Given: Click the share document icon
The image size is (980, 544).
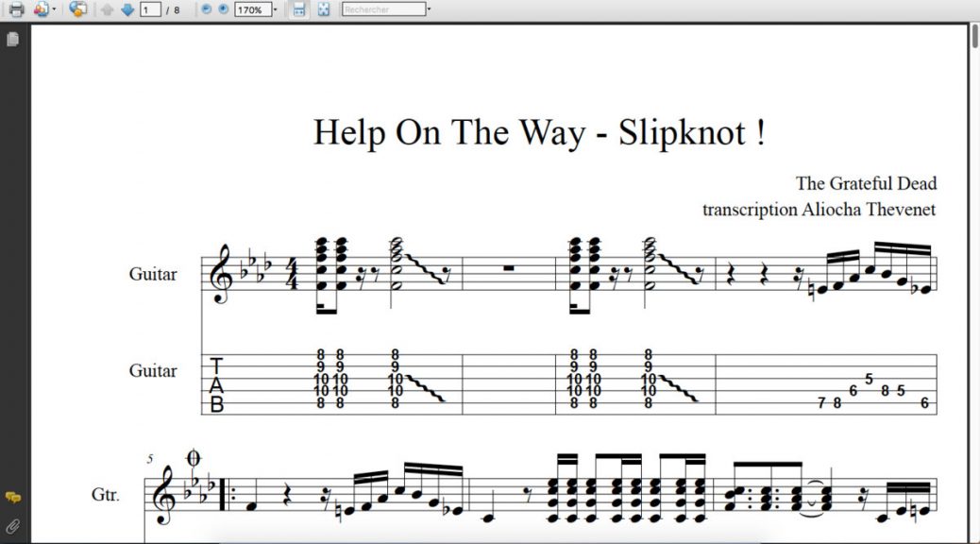Looking at the screenshot, I should (x=42, y=9).
